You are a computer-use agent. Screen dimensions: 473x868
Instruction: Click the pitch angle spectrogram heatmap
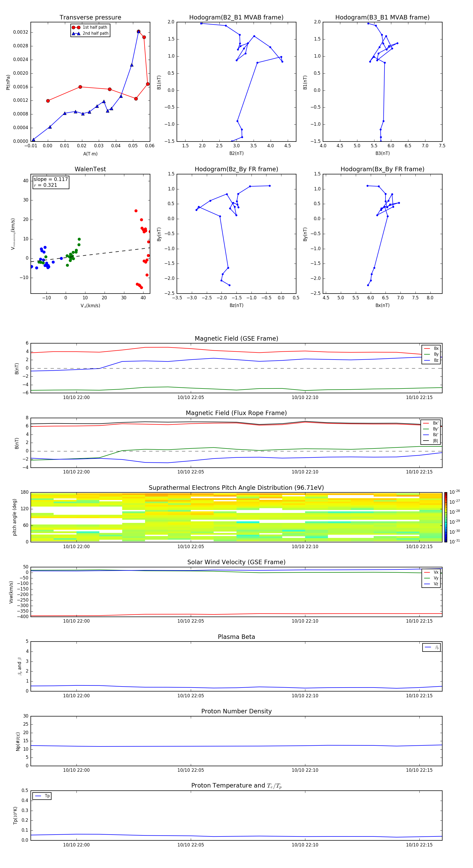236,517
